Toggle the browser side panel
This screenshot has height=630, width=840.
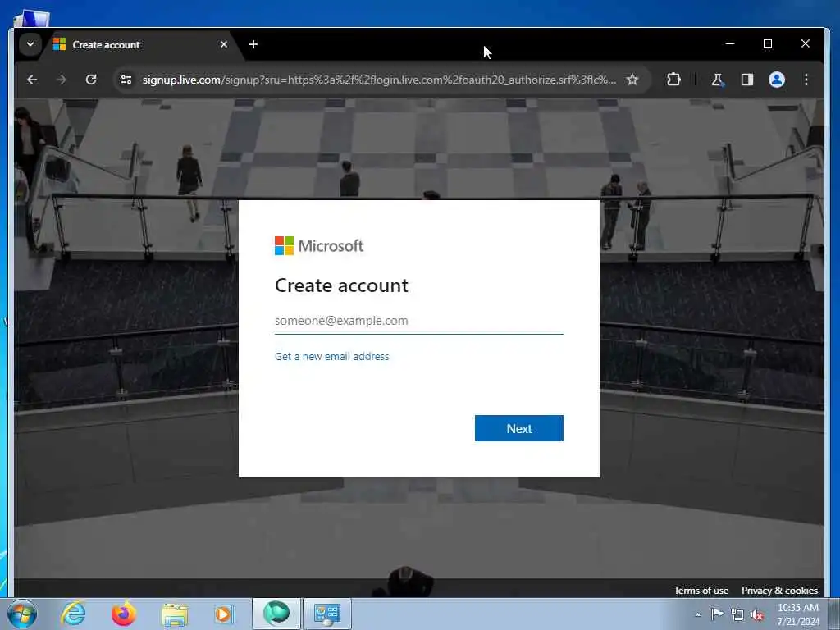(x=746, y=80)
